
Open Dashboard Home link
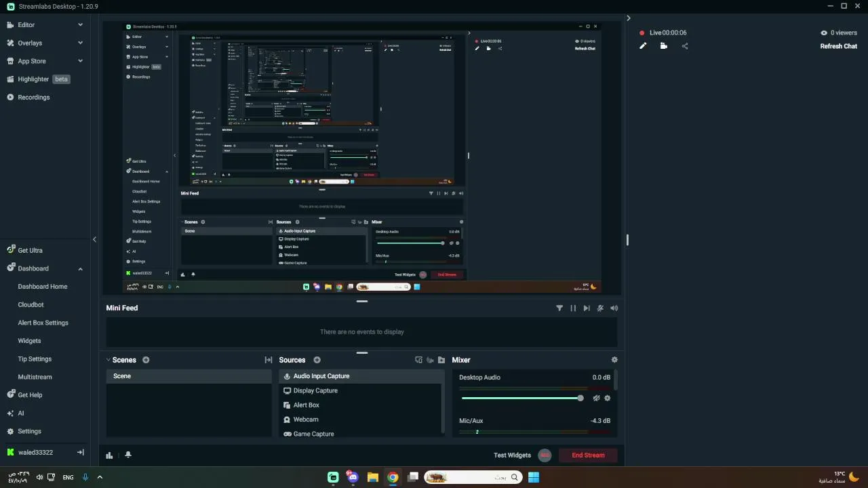[x=42, y=287]
